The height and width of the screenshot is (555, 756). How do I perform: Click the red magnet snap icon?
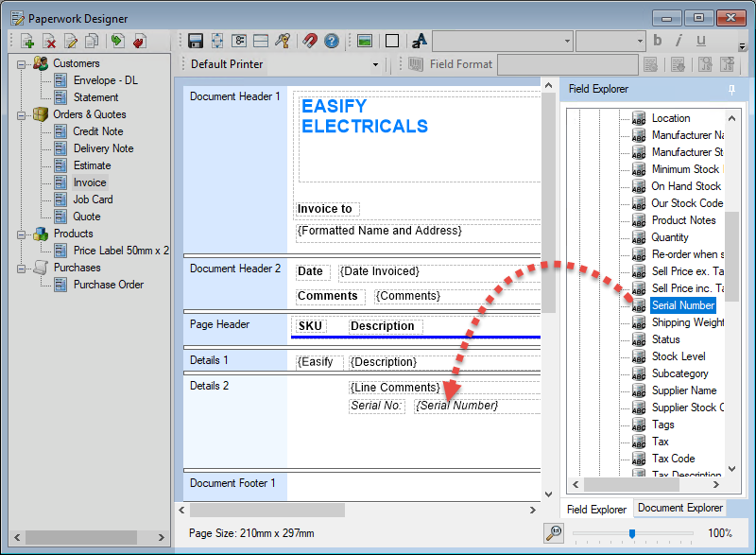(309, 41)
